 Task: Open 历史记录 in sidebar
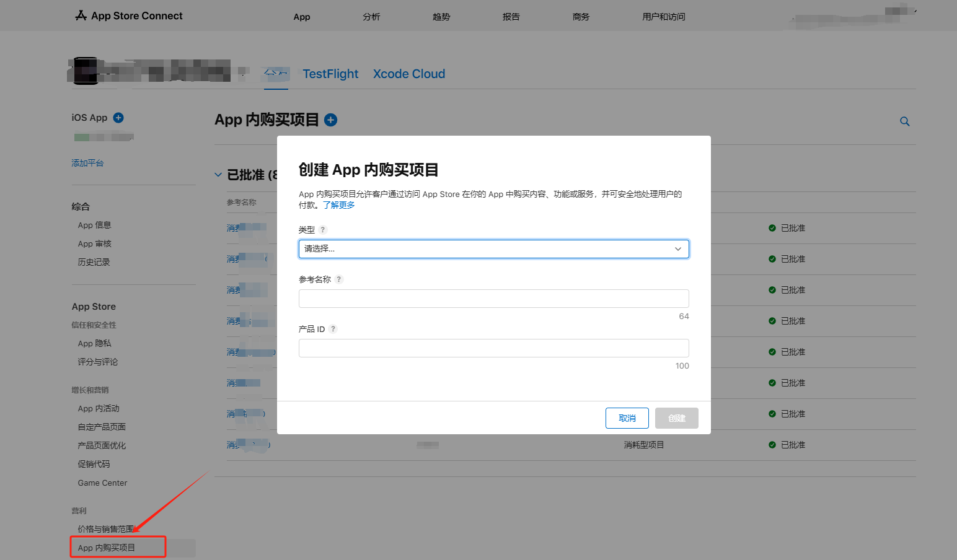pos(94,262)
